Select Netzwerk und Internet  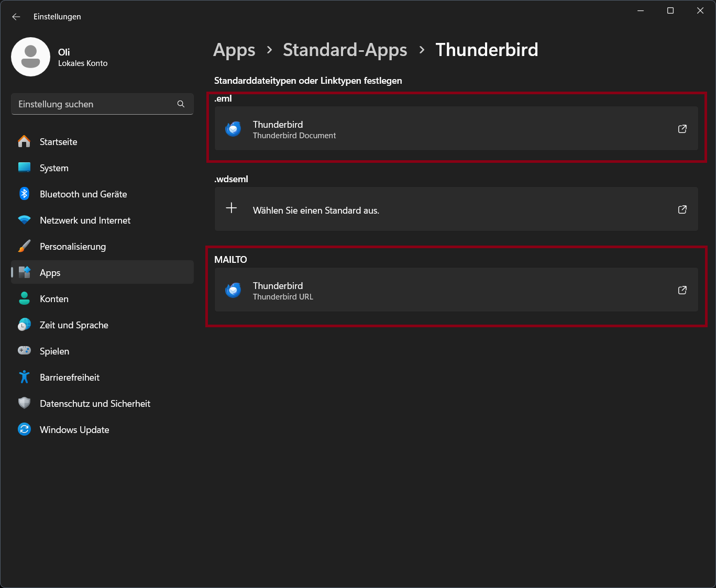pyautogui.click(x=85, y=220)
